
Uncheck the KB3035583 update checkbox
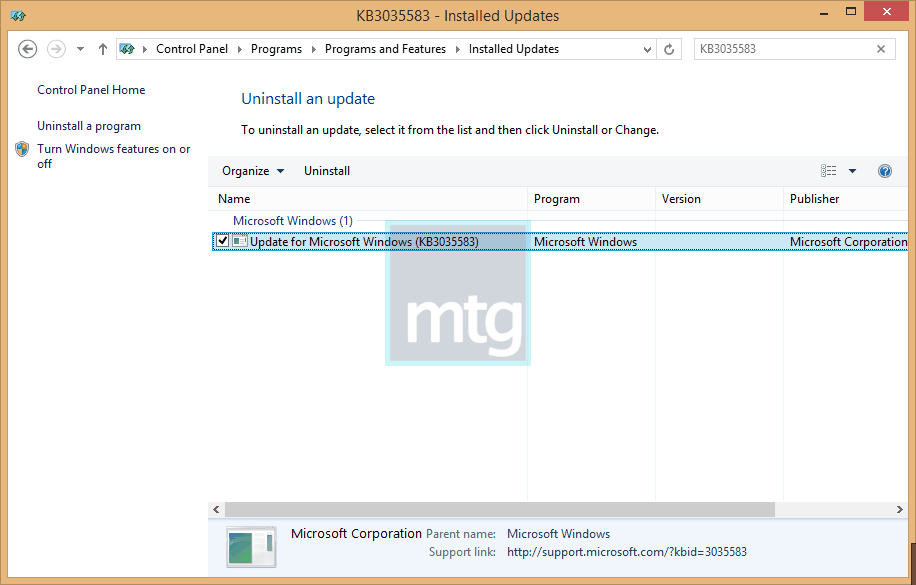click(223, 241)
